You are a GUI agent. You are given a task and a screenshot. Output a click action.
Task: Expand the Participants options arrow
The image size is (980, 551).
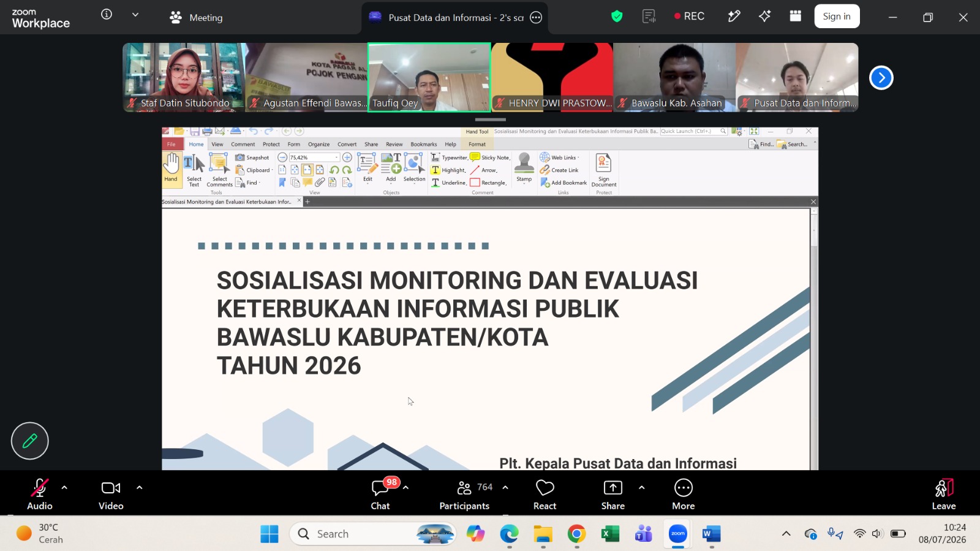click(x=505, y=488)
